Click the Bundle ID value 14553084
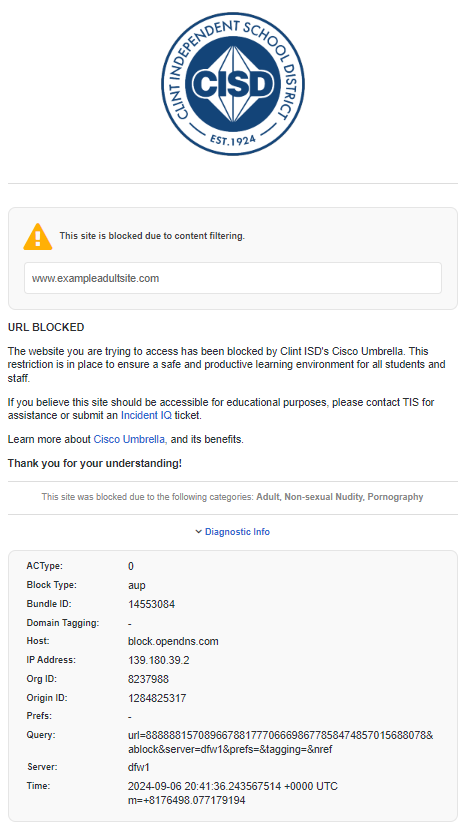This screenshot has width=463, height=826. [151, 604]
